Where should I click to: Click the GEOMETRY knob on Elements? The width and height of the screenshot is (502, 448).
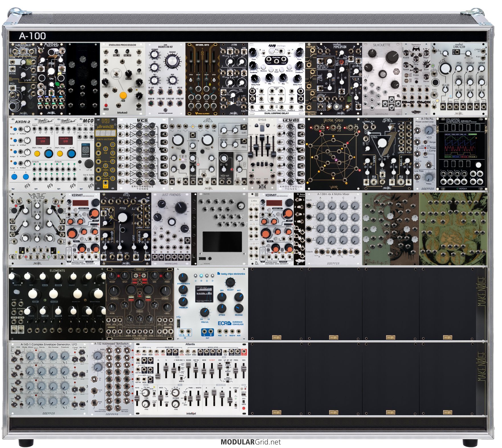click(x=77, y=293)
